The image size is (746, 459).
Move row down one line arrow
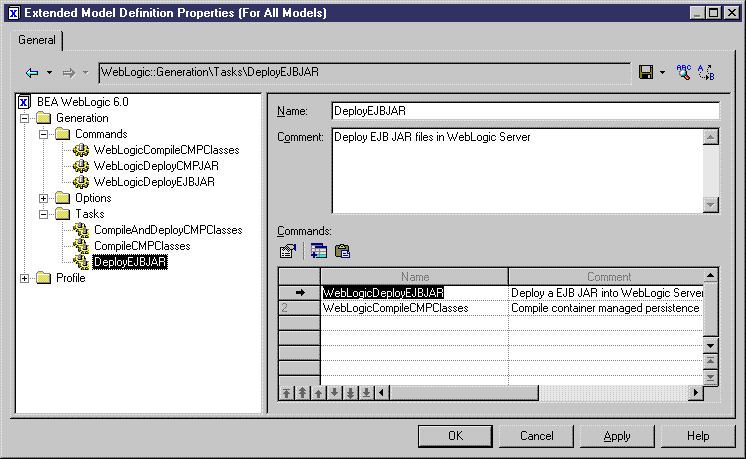(334, 393)
